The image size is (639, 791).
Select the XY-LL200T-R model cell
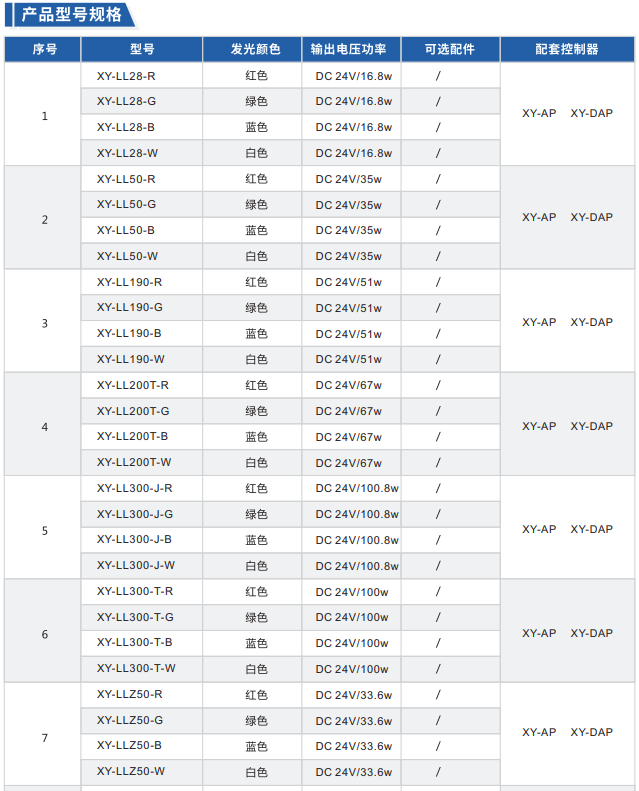point(133,385)
